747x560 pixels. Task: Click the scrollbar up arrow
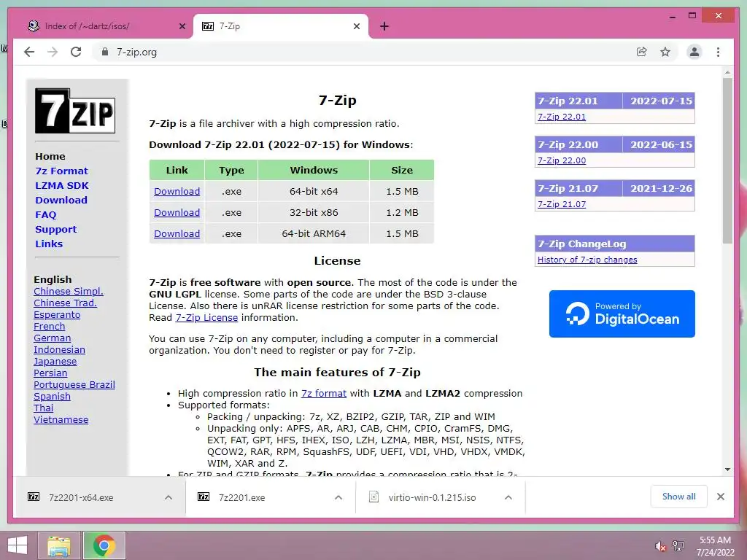(x=727, y=72)
